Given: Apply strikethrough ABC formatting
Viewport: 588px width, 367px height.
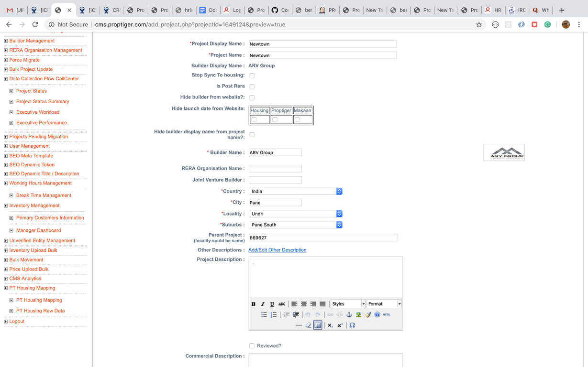Looking at the screenshot, I should 282,304.
